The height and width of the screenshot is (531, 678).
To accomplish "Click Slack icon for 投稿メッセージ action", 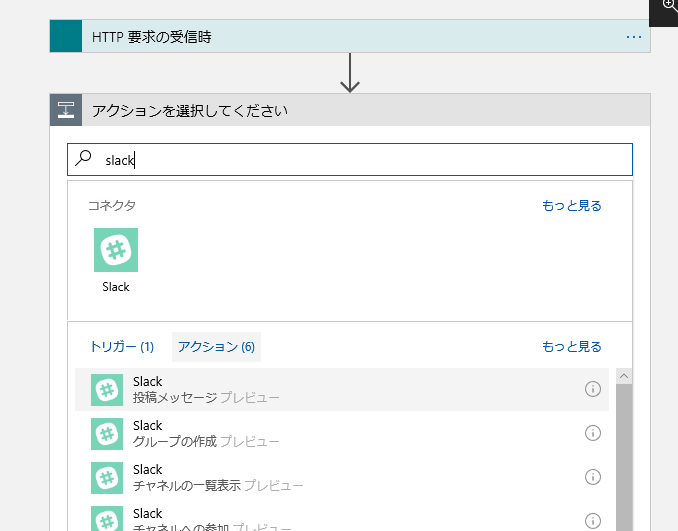I will (107, 390).
